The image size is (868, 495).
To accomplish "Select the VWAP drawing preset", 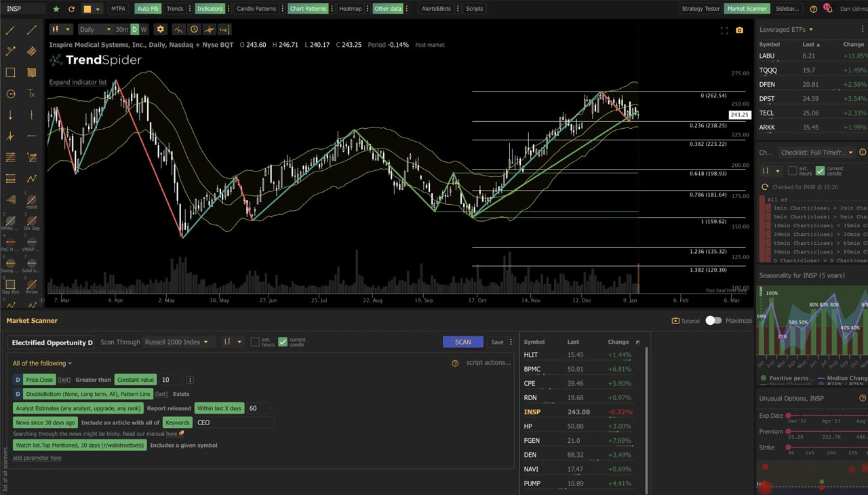I will click(31, 243).
